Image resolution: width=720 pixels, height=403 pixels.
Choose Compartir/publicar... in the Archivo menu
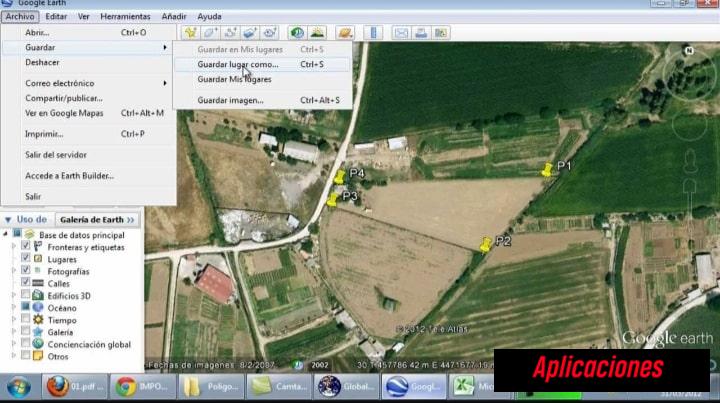(89, 98)
